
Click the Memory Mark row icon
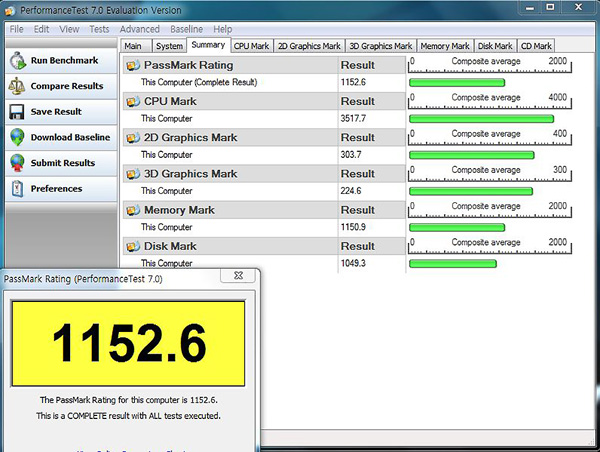tap(133, 210)
